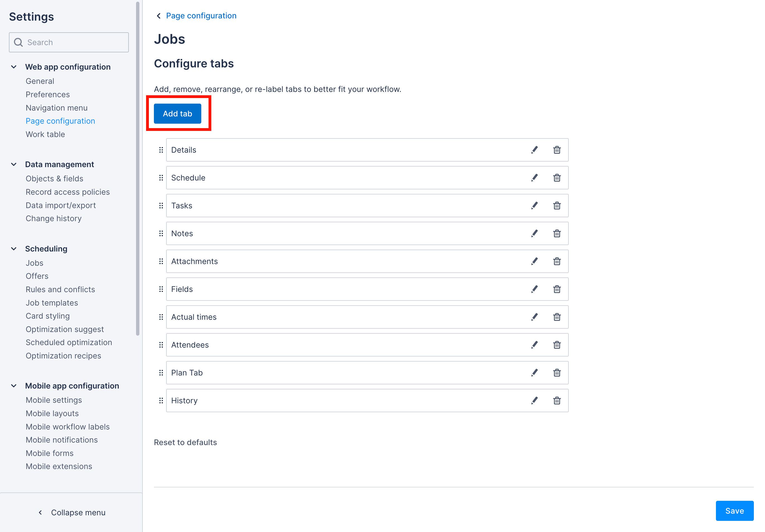Delete the Schedule tab using trash icon
The height and width of the screenshot is (532, 765).
557,177
